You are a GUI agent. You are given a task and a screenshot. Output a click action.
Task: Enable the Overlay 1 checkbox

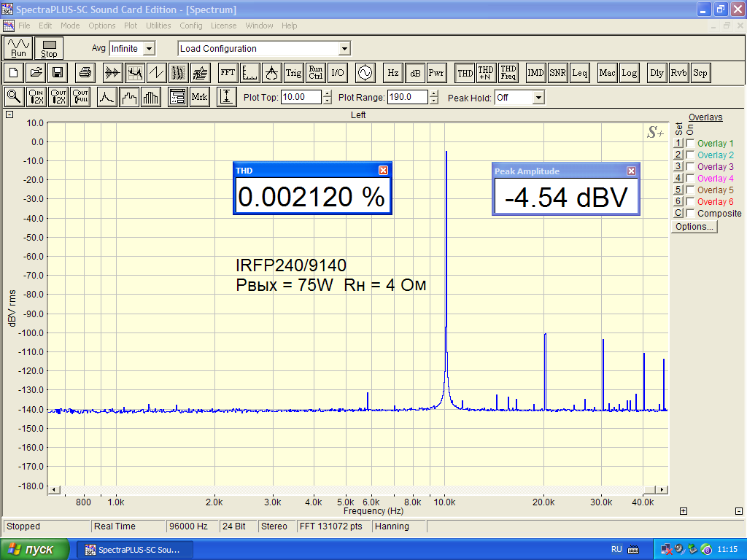(x=690, y=144)
